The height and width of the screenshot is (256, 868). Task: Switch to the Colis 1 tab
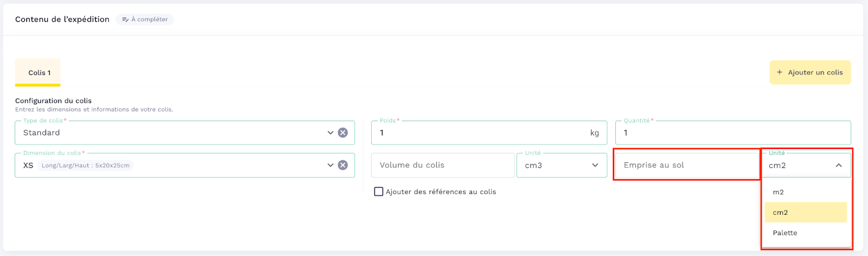tap(39, 73)
